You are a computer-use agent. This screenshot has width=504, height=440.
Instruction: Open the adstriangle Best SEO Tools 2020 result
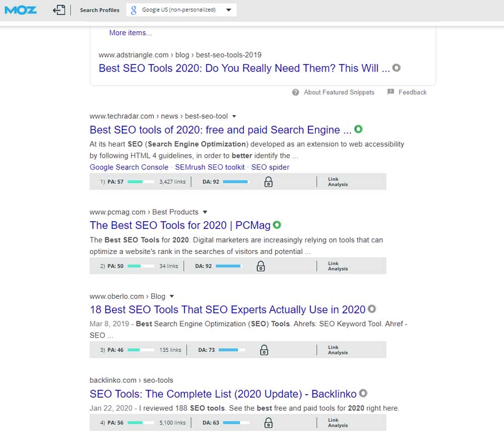click(244, 68)
